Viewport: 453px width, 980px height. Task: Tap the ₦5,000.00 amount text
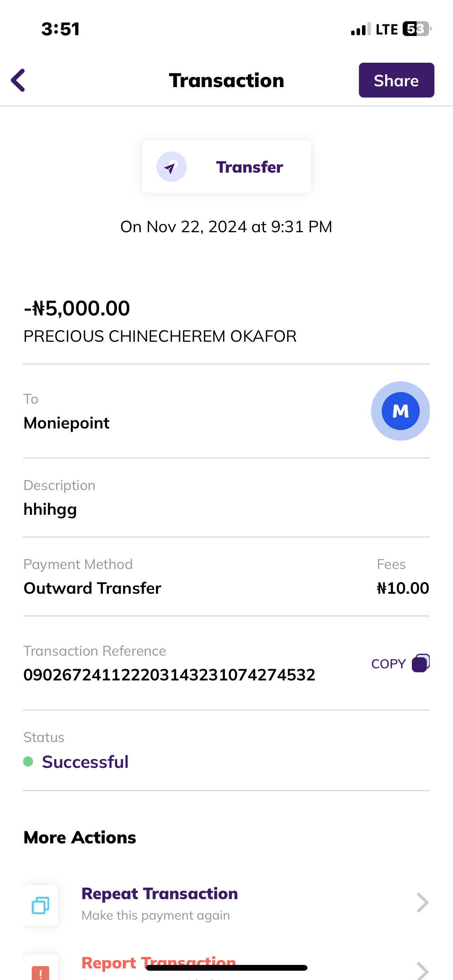point(77,308)
